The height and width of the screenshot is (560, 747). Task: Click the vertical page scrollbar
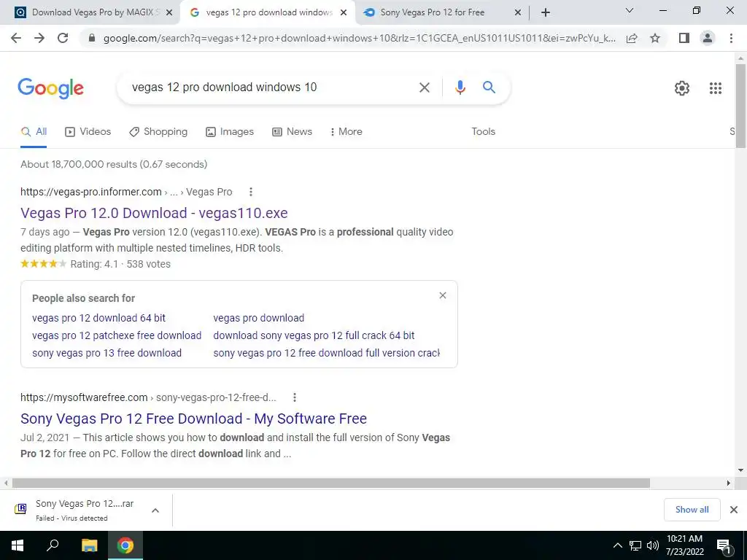740,106
